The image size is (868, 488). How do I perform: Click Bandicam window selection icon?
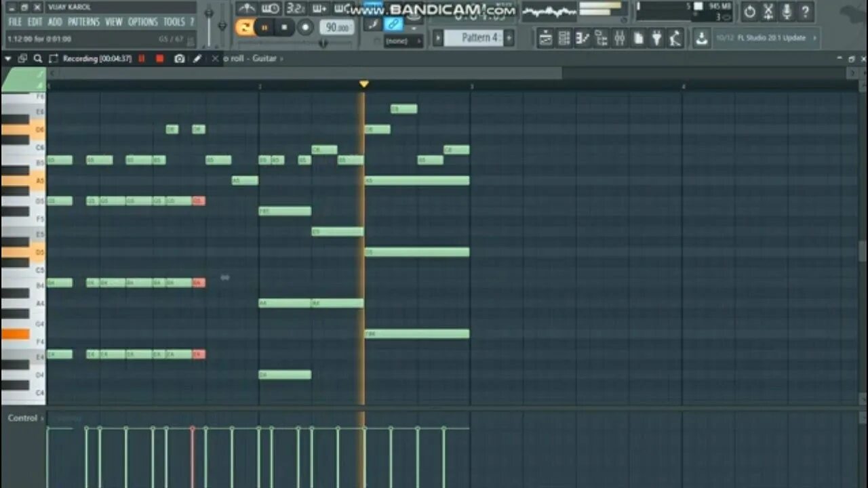point(22,59)
